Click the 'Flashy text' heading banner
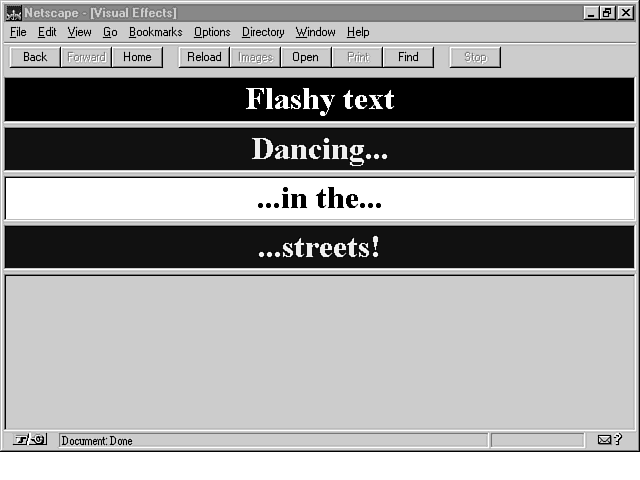The image size is (640, 480). tap(320, 100)
